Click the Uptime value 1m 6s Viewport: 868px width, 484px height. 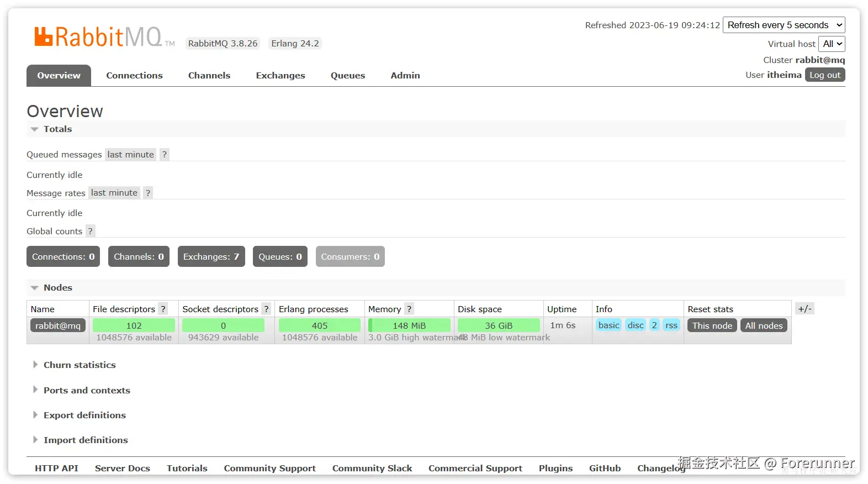[x=563, y=325]
